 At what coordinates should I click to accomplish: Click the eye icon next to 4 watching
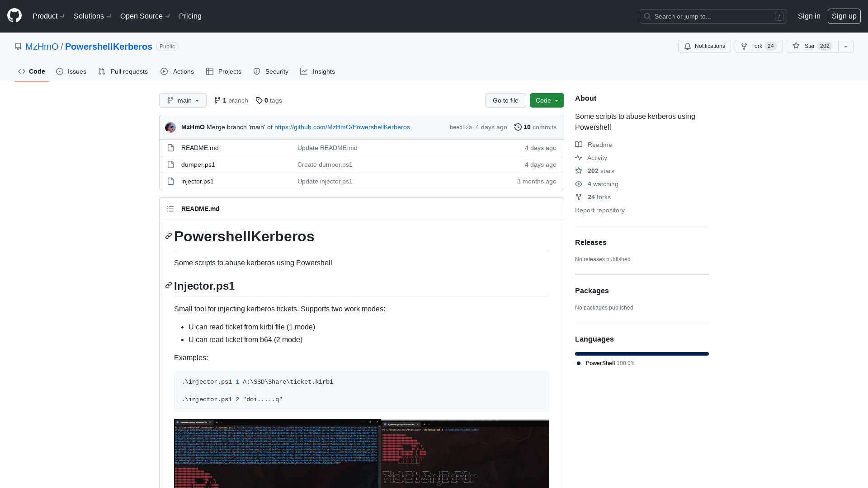(579, 184)
